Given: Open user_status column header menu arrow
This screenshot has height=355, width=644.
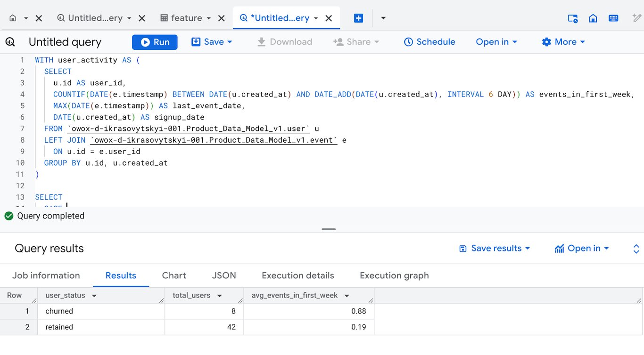Looking at the screenshot, I should click(x=94, y=296).
